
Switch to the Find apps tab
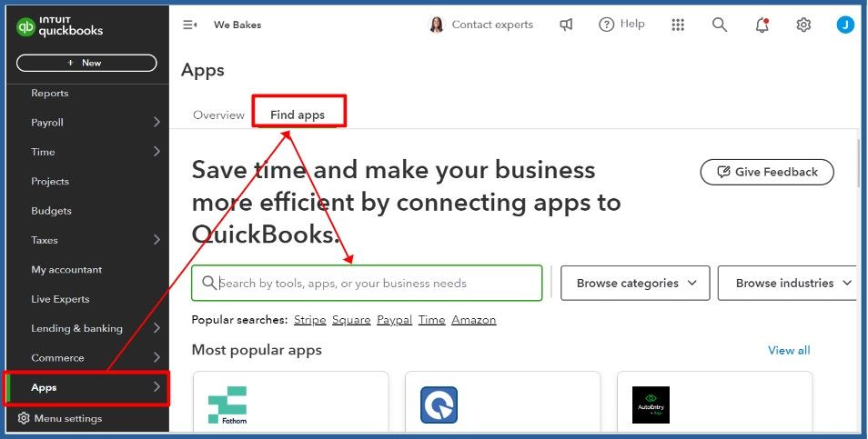(x=298, y=115)
